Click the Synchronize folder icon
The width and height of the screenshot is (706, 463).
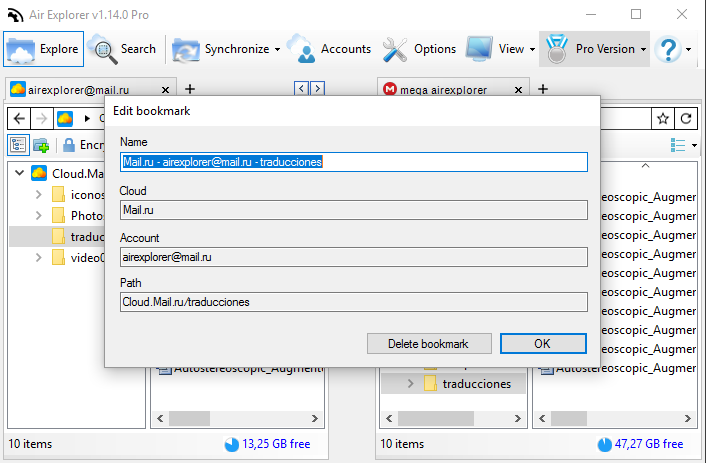pos(186,50)
